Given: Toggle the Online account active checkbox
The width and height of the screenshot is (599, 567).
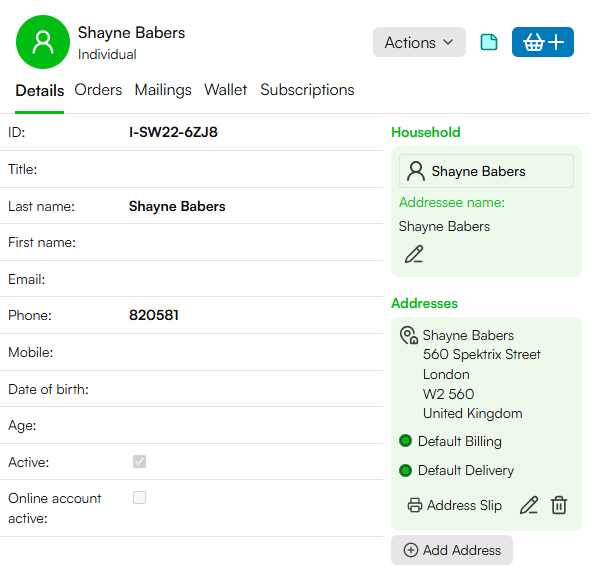Looking at the screenshot, I should (139, 498).
